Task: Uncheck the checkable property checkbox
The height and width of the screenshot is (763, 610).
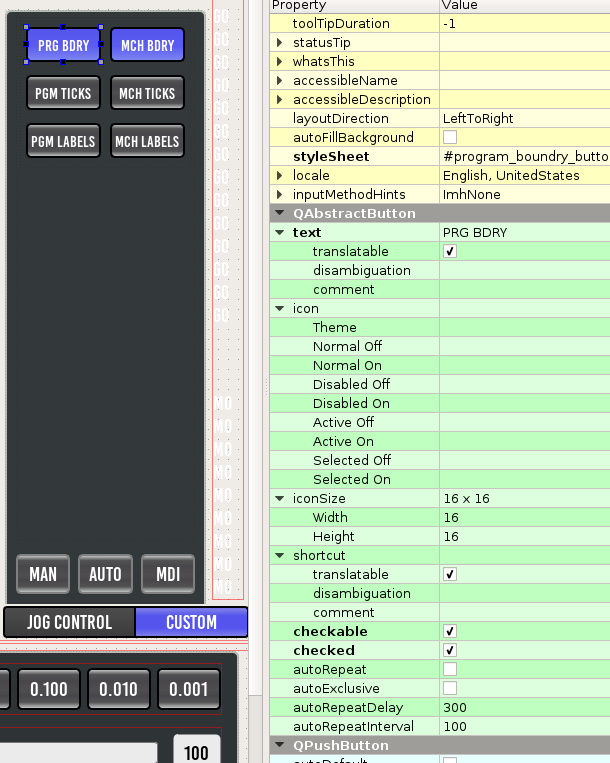Action: tap(450, 631)
